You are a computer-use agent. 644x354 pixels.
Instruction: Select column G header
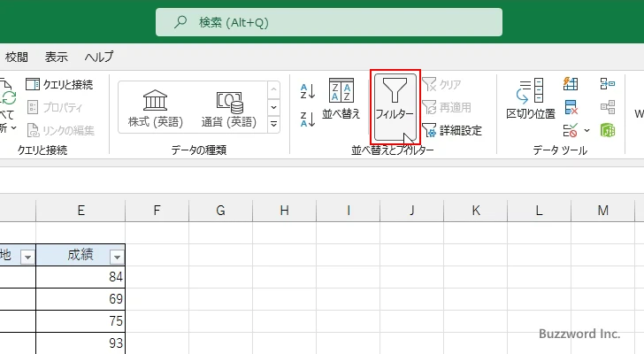tap(220, 211)
